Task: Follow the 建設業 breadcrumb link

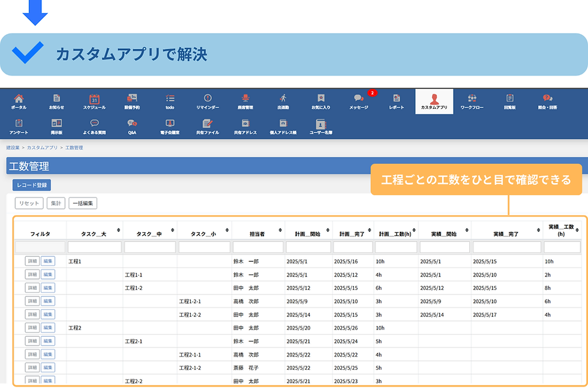Action: (x=13, y=148)
